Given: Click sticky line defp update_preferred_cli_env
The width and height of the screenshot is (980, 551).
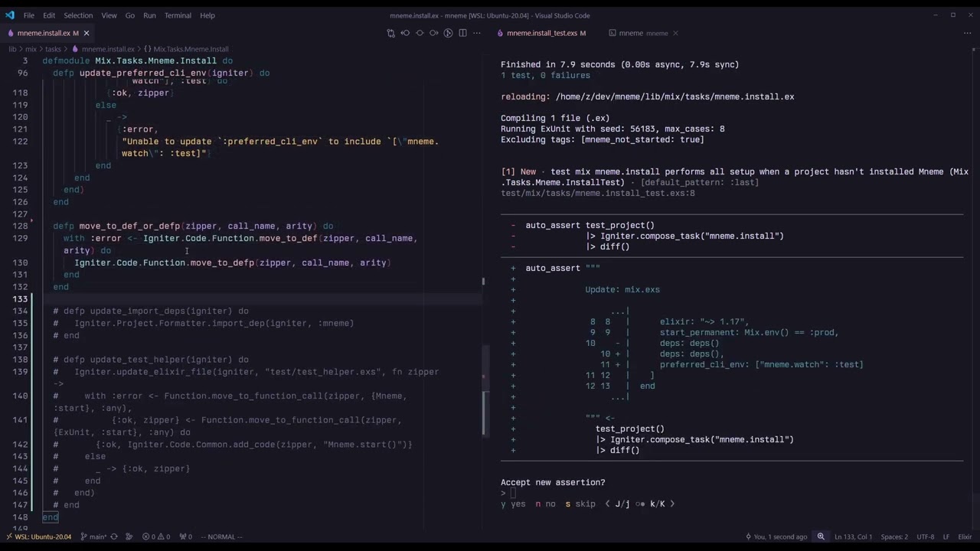Looking at the screenshot, I should (162, 73).
